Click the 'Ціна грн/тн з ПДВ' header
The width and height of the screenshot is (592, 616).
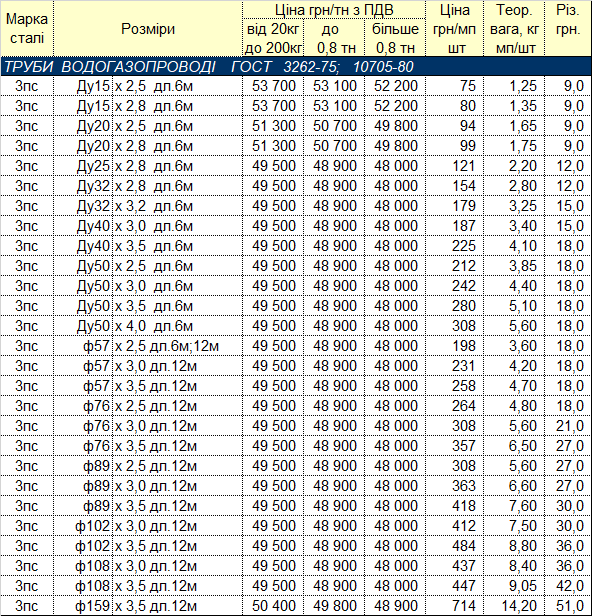point(334,10)
